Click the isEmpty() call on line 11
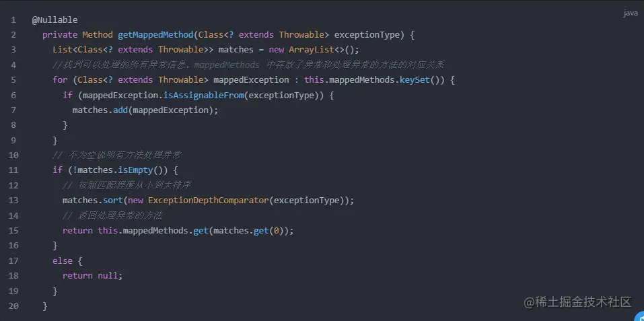The width and height of the screenshot is (644, 321). 143,170
